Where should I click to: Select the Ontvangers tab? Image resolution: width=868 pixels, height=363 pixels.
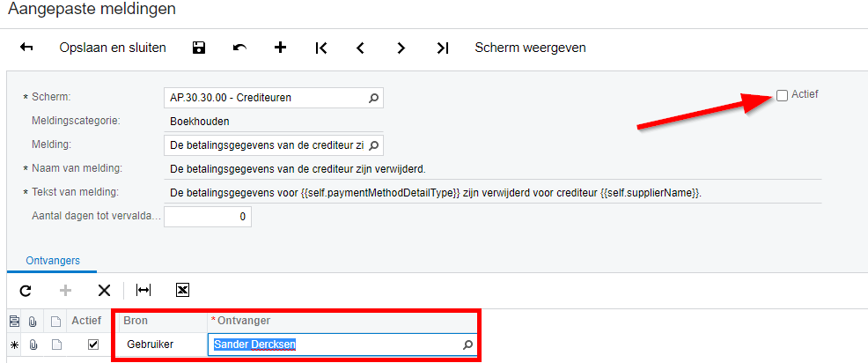(53, 261)
